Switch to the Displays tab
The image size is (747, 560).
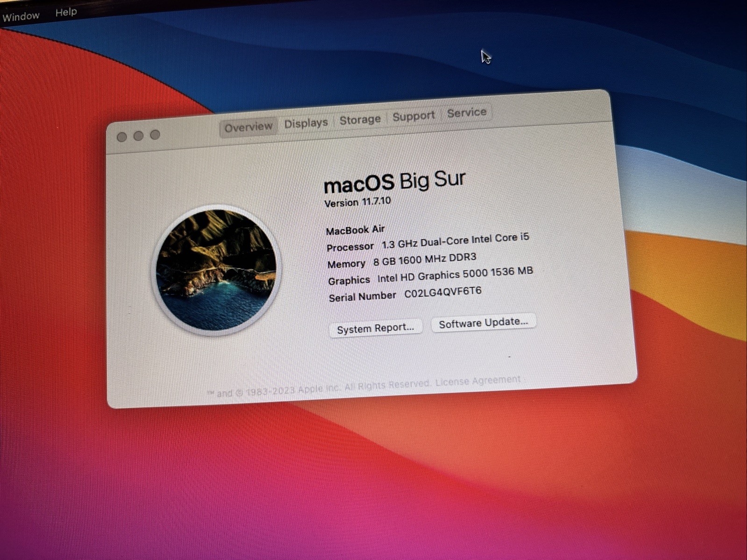(x=306, y=123)
